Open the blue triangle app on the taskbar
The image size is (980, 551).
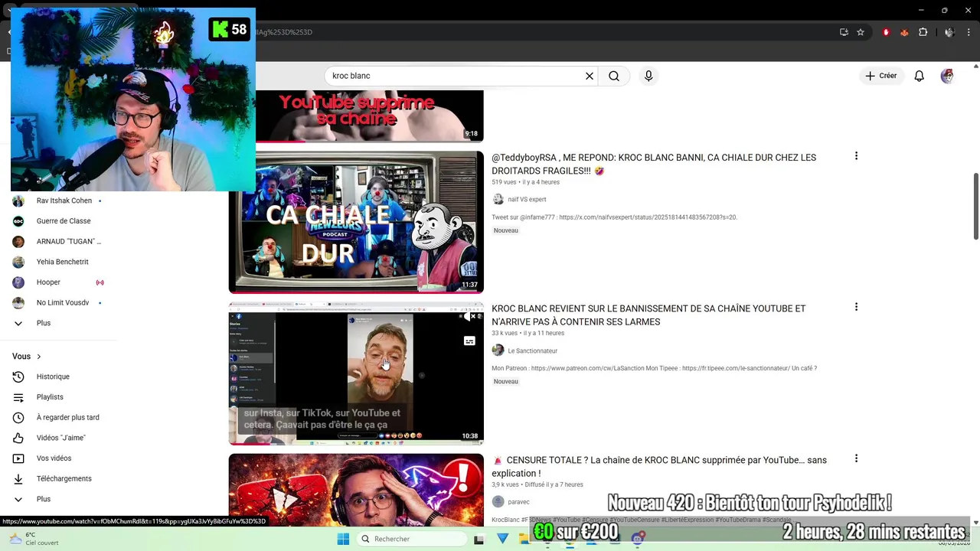point(502,539)
